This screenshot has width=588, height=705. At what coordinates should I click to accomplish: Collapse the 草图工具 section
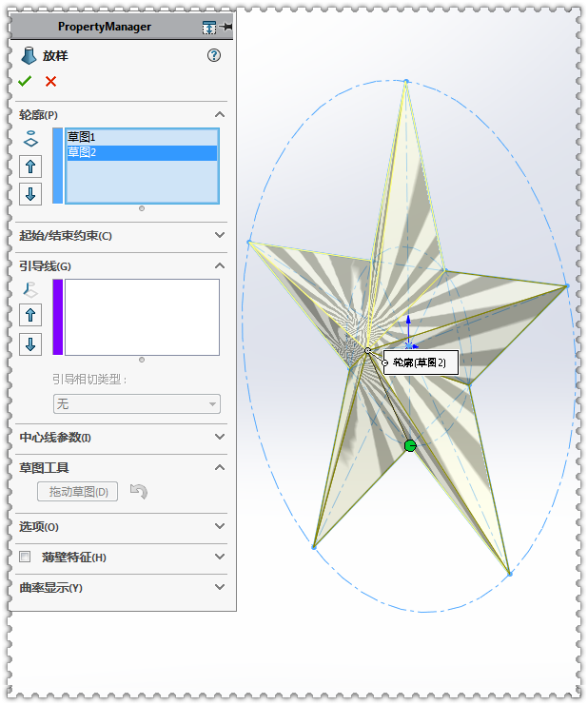coord(220,467)
